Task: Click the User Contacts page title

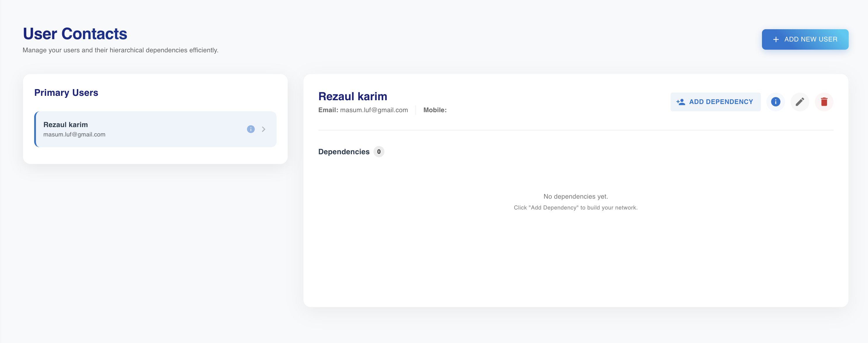Action: (75, 34)
